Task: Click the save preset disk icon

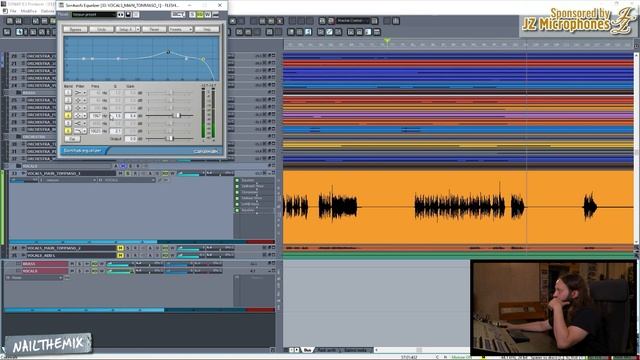Action: click(128, 15)
